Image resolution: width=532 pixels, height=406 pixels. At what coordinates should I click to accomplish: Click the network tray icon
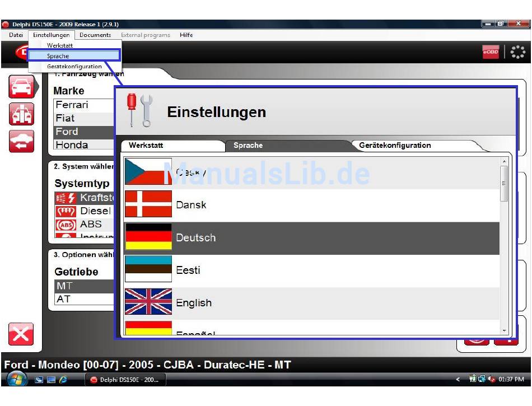[x=482, y=379]
